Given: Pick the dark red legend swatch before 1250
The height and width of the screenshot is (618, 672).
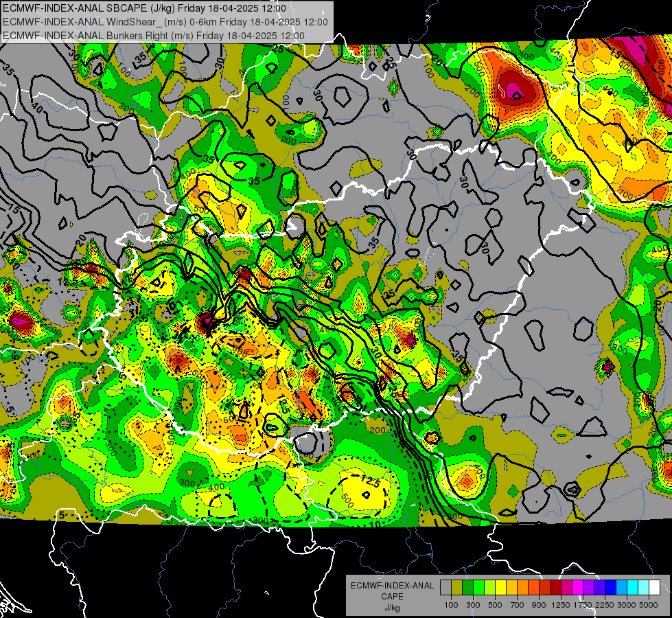Looking at the screenshot, I should 556,587.
